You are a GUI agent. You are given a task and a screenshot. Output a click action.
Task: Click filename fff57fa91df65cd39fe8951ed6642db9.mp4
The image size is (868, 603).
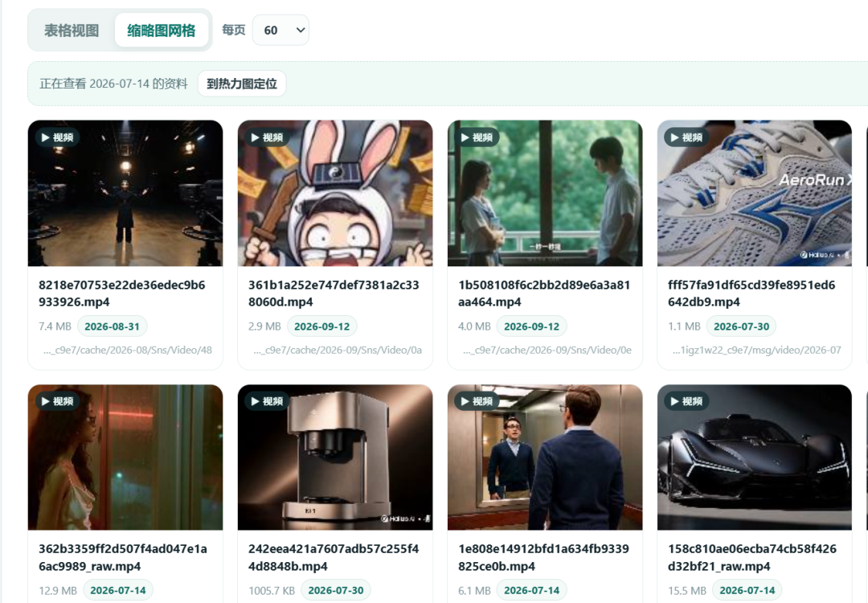click(751, 293)
